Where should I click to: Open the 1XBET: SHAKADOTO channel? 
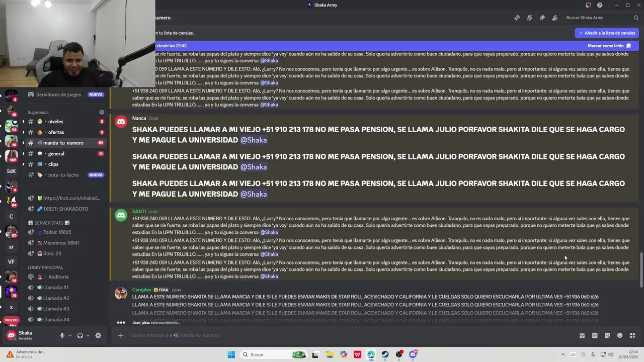65,209
